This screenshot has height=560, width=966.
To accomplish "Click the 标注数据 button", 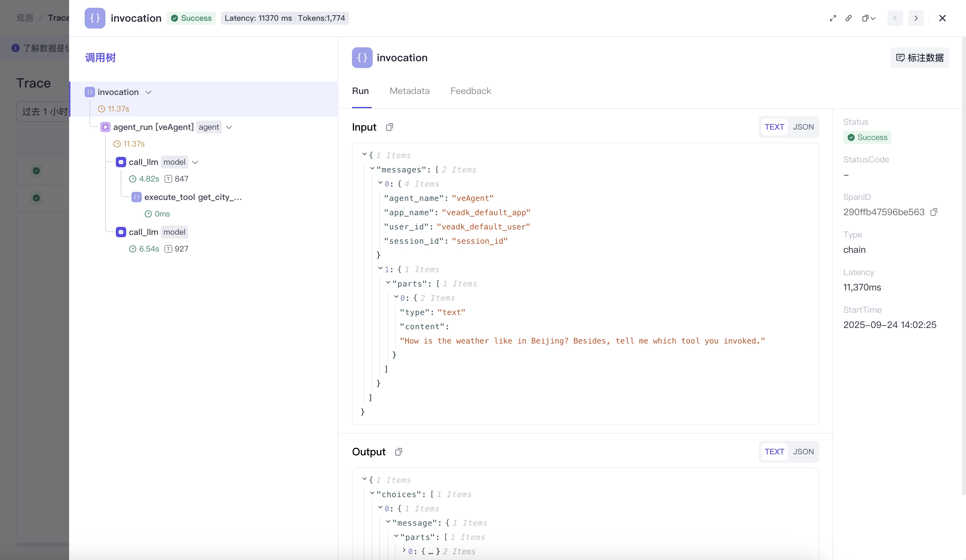I will [x=919, y=58].
